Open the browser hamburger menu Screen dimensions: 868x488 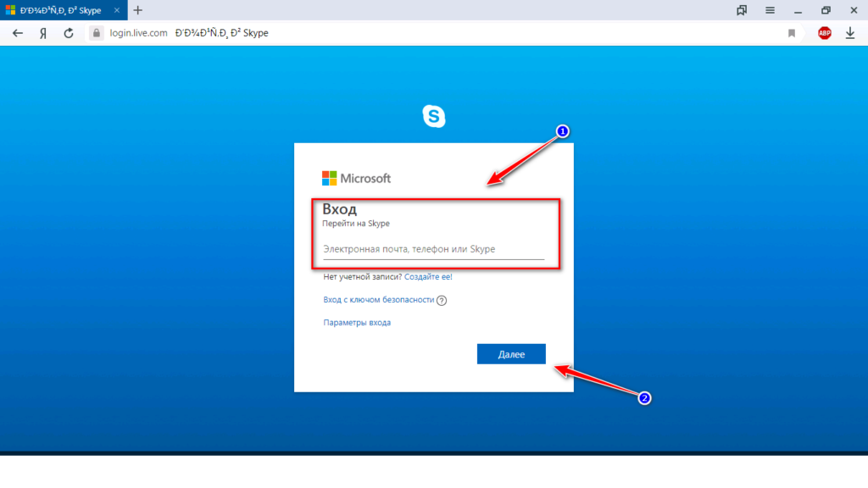pyautogui.click(x=770, y=10)
